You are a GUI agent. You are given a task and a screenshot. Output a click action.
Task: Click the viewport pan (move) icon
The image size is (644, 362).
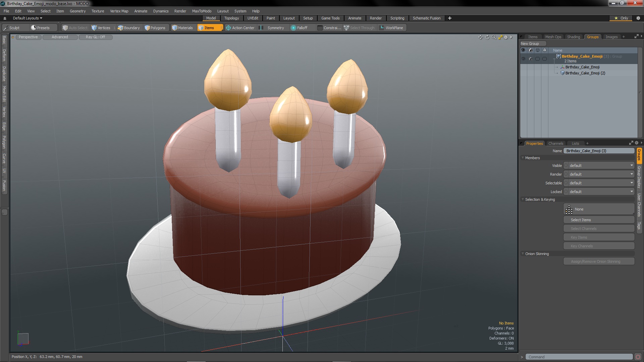(480, 37)
